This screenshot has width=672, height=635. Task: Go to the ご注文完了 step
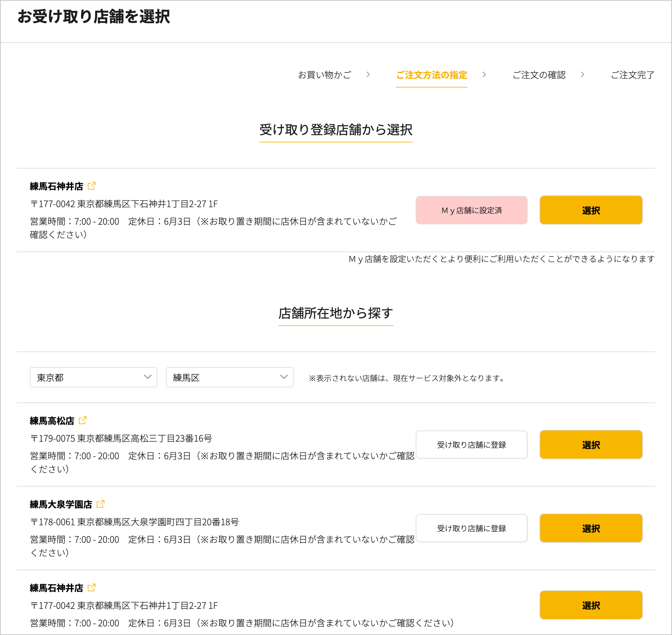(632, 75)
